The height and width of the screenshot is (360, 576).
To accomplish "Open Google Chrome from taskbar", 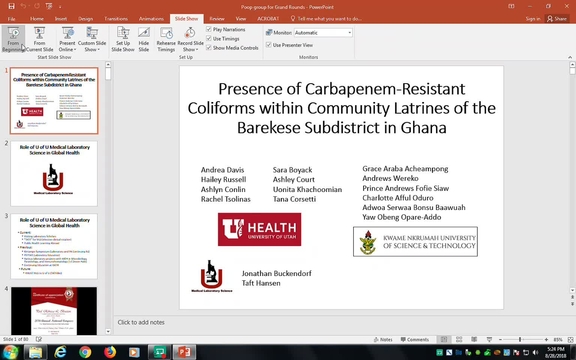I will click(x=85, y=352).
